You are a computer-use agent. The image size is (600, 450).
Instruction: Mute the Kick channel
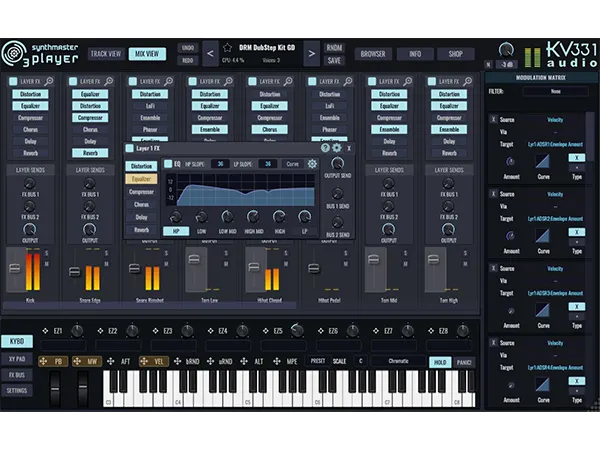[x=47, y=264]
